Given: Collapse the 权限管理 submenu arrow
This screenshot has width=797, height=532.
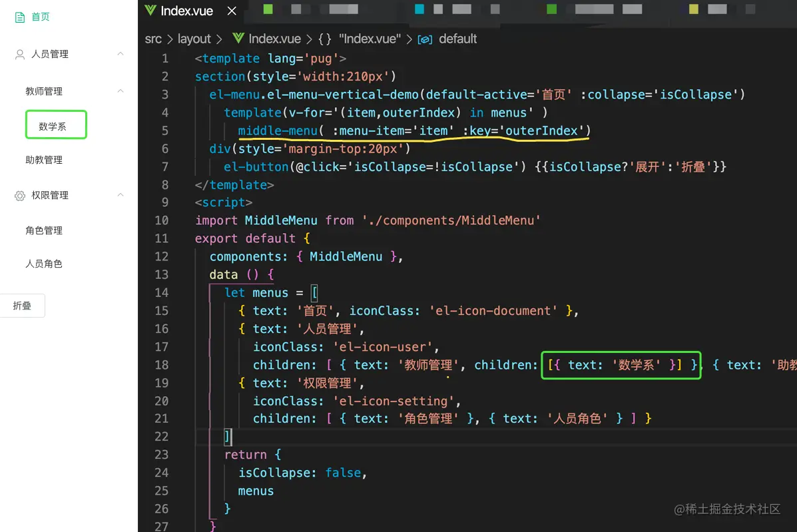Looking at the screenshot, I should pos(121,194).
